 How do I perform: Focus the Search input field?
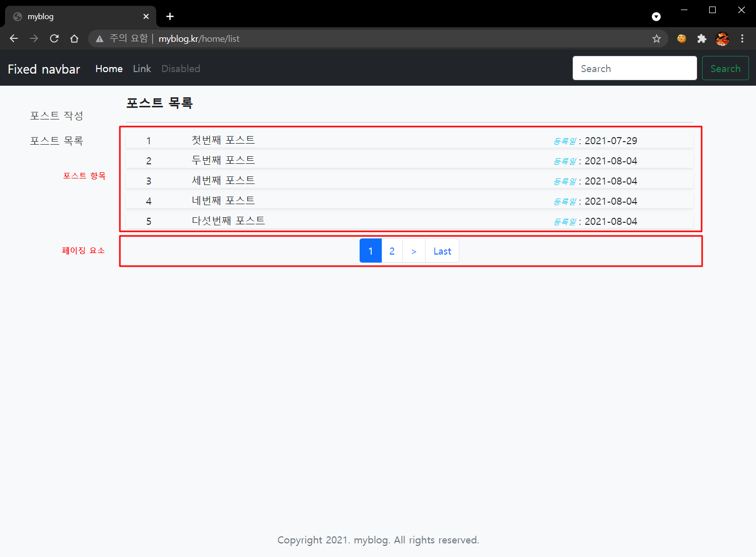click(x=634, y=68)
